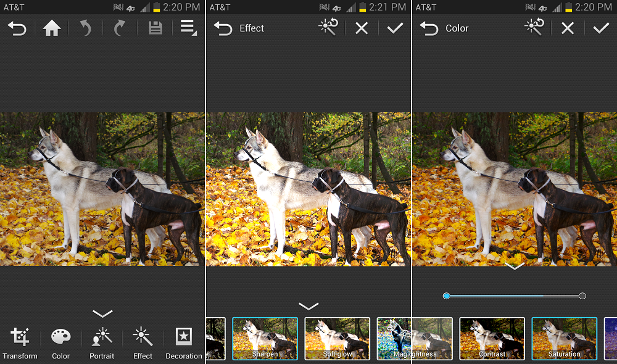Open the Color palette tool
The width and height of the screenshot is (617, 364).
(x=60, y=342)
